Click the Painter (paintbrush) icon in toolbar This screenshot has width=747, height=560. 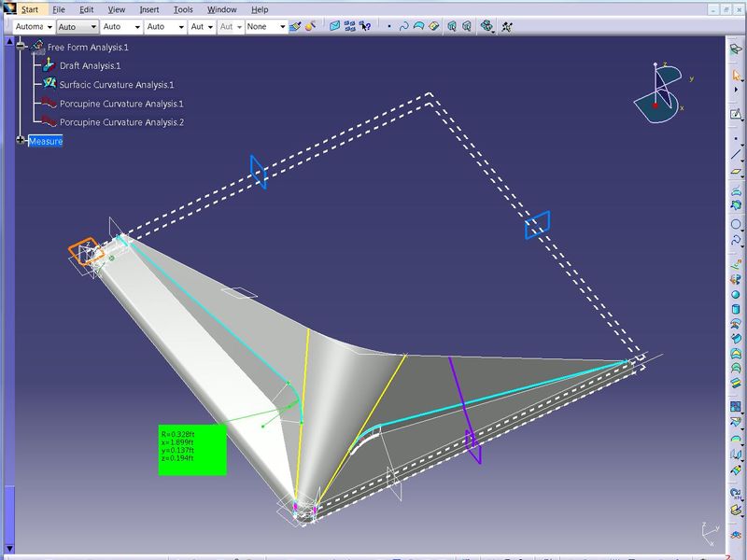pyautogui.click(x=295, y=27)
